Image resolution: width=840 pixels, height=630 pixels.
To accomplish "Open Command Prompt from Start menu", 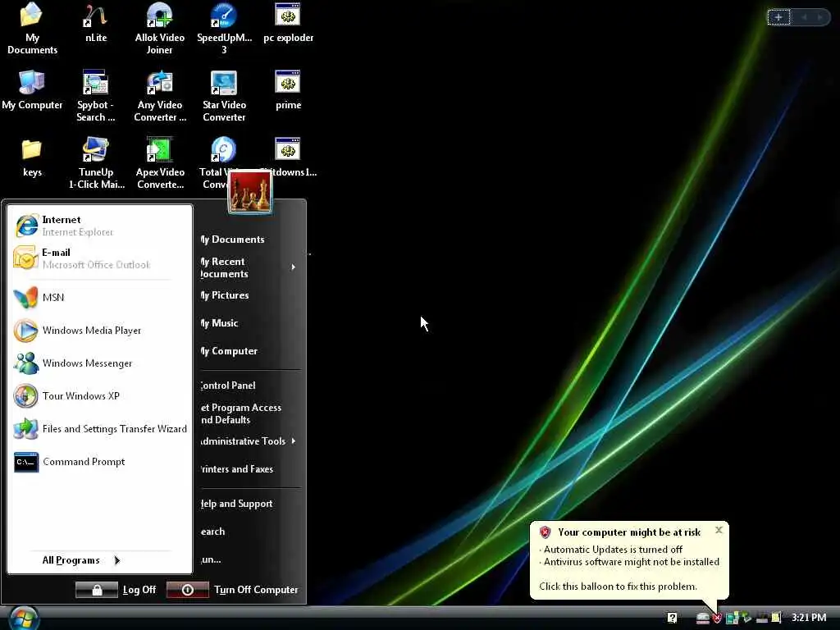I will (99, 462).
